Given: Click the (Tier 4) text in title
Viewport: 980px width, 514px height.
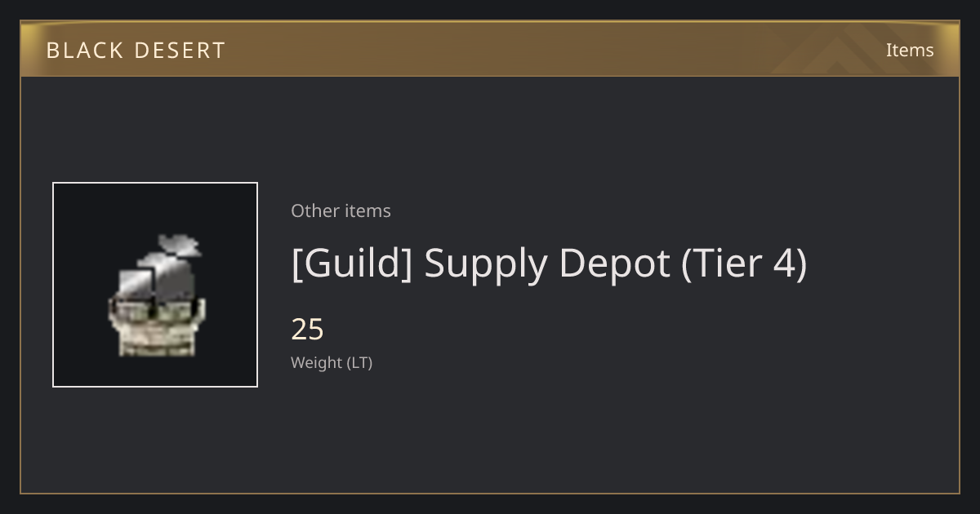Looking at the screenshot, I should [x=744, y=264].
